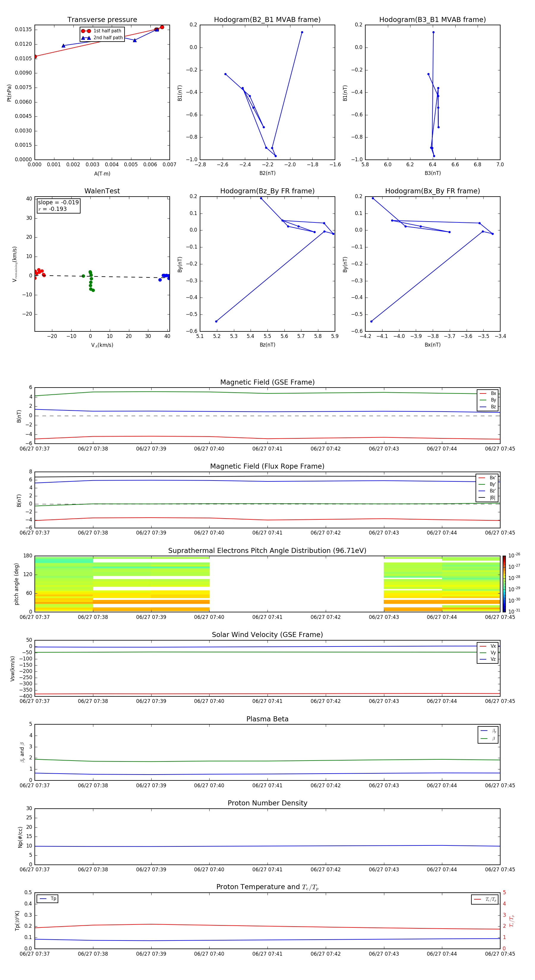This screenshot has width=535, height=980.
Task: Click the '1st half path' legend entry
Action: (x=102, y=31)
